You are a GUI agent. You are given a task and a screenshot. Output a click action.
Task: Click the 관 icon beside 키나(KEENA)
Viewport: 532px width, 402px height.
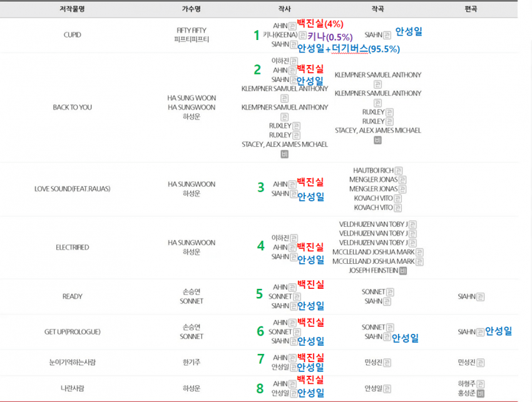pos(303,35)
